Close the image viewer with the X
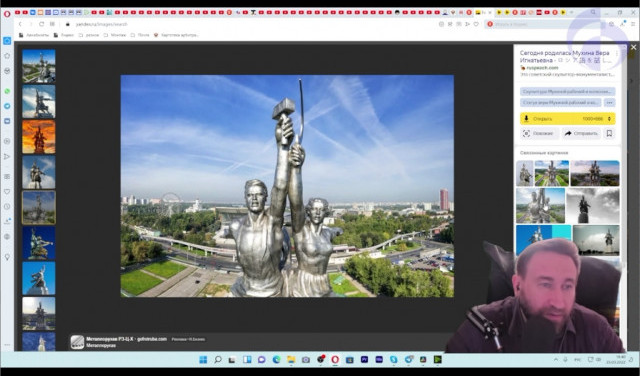 click(x=633, y=47)
